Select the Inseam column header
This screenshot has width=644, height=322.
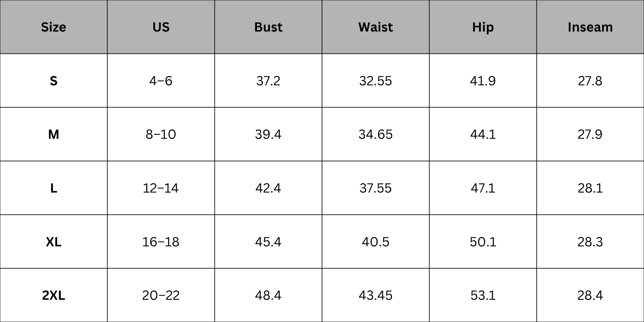[x=590, y=27]
